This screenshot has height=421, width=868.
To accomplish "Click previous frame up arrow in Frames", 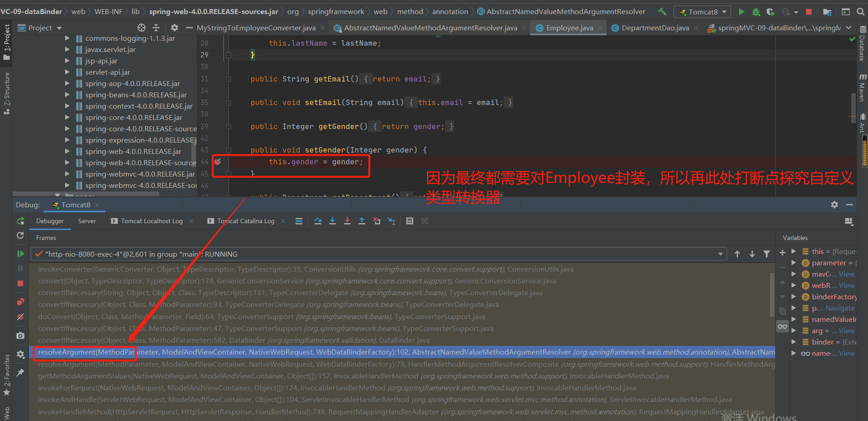I will (737, 254).
